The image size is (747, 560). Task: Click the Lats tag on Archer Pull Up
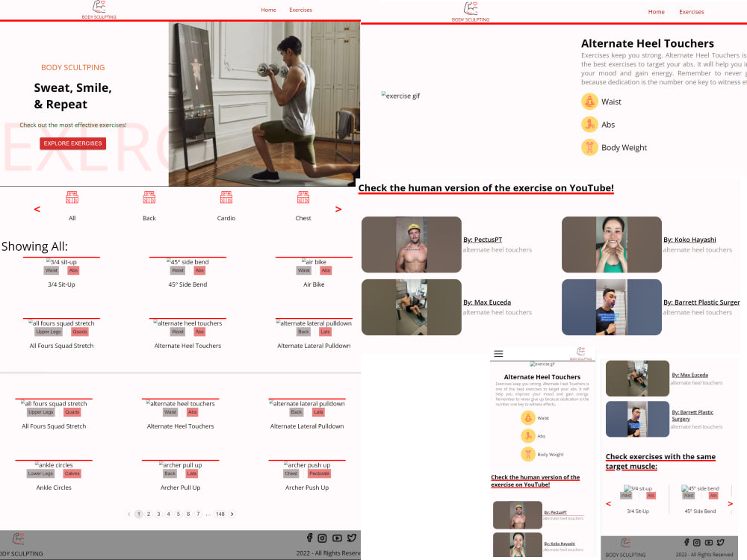[x=191, y=473]
